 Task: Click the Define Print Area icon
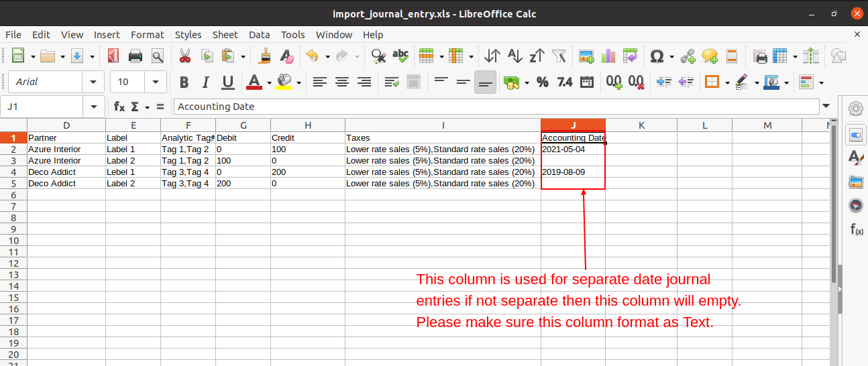[x=760, y=56]
